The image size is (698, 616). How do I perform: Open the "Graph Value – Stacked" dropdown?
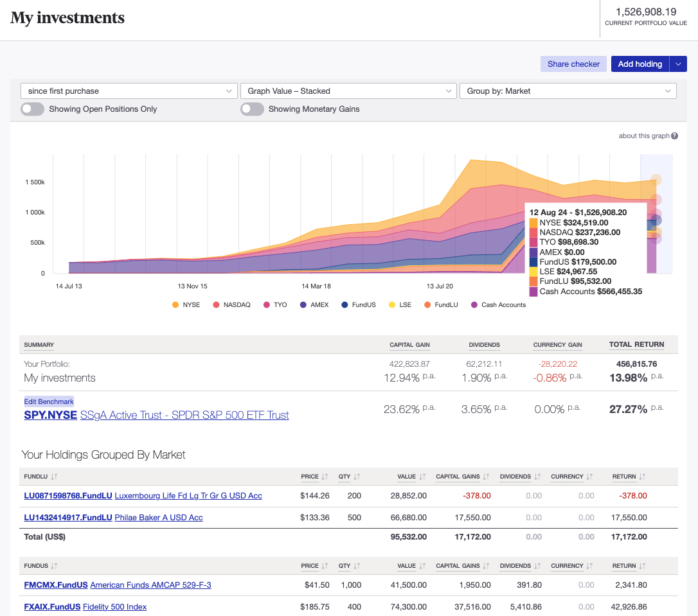(x=348, y=91)
